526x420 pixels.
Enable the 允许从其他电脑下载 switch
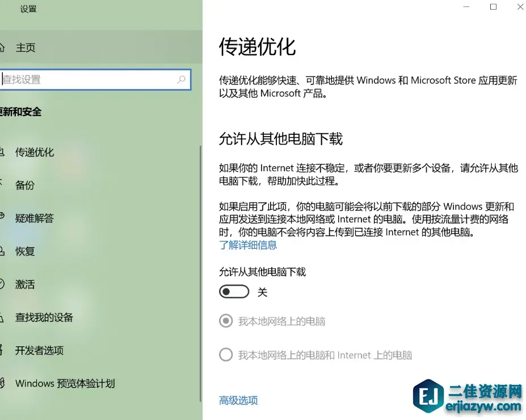coord(233,291)
